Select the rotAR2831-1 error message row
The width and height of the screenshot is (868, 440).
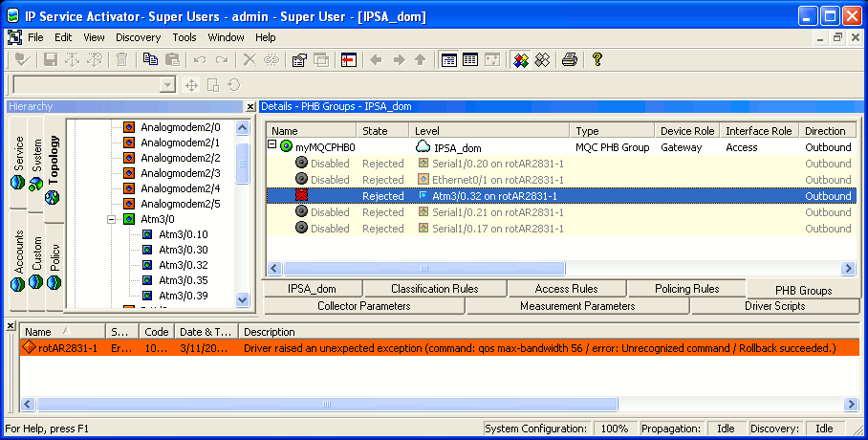440,348
